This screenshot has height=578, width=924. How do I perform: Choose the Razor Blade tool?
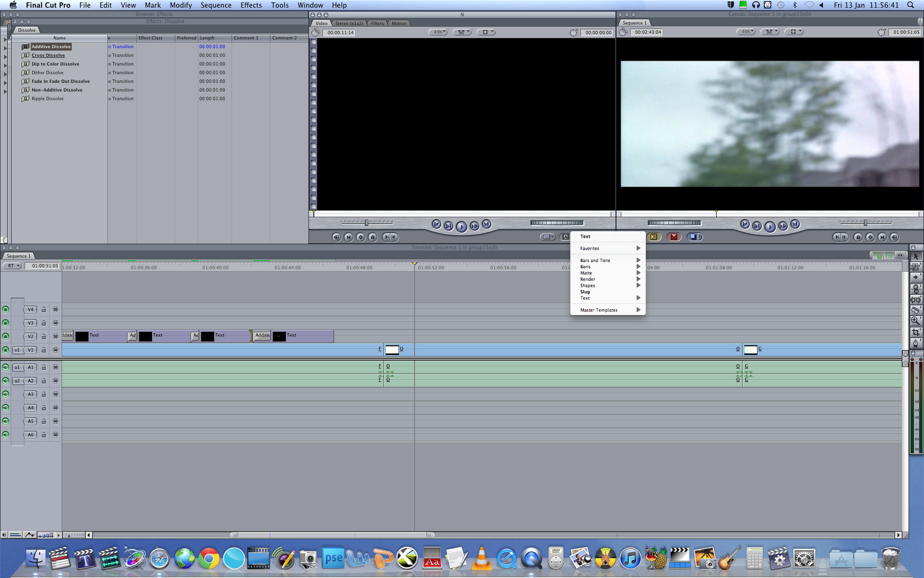[916, 310]
